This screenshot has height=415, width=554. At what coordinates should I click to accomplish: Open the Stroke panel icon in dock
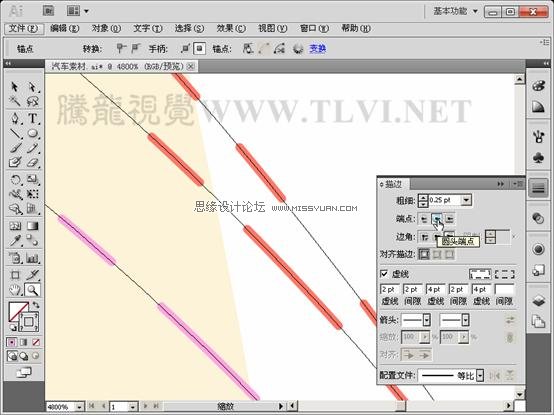tap(538, 188)
